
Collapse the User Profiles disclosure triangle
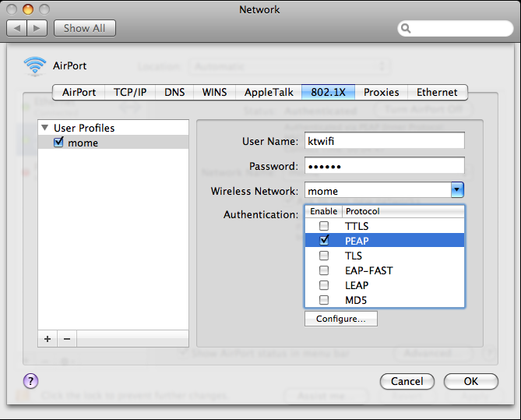pos(45,128)
